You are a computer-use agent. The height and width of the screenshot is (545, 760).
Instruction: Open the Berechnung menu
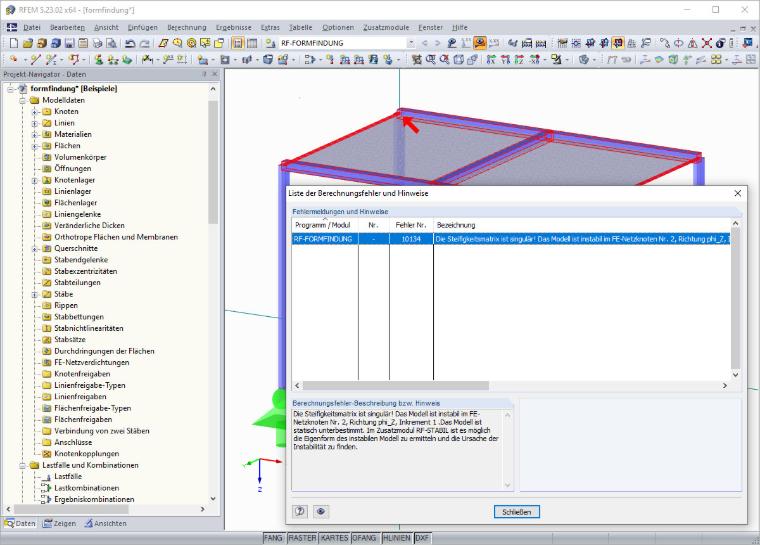pos(187,28)
